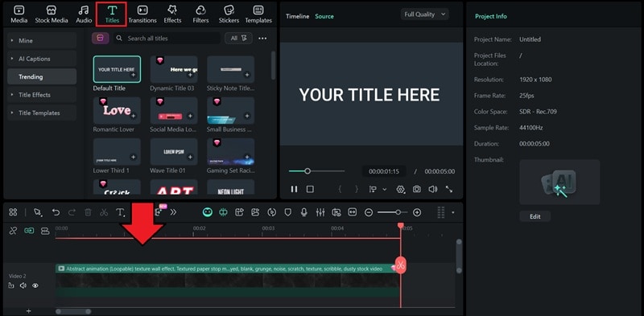This screenshot has width=644, height=316.
Task: Switch preview to Source tab
Action: tap(324, 16)
